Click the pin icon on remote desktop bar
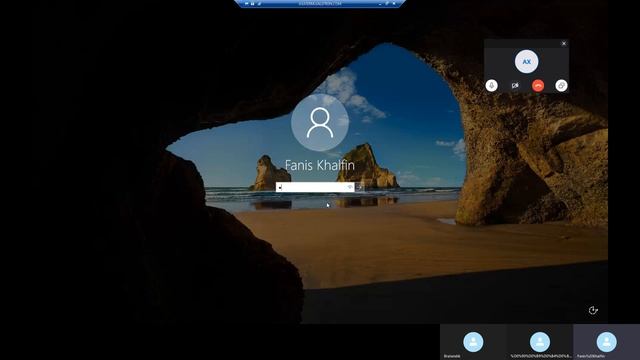Viewport: 640px width, 360px height. [x=247, y=4]
